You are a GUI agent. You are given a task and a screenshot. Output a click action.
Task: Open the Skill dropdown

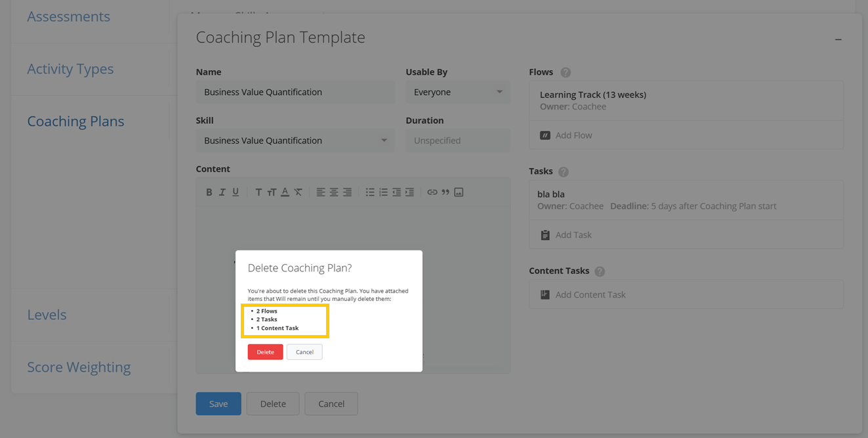coord(295,140)
